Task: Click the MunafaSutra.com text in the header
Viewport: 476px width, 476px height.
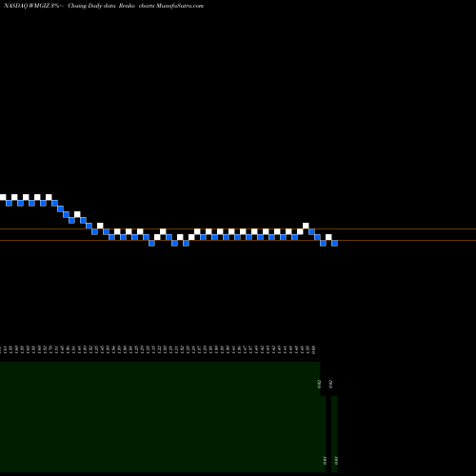Action: tap(180, 6)
